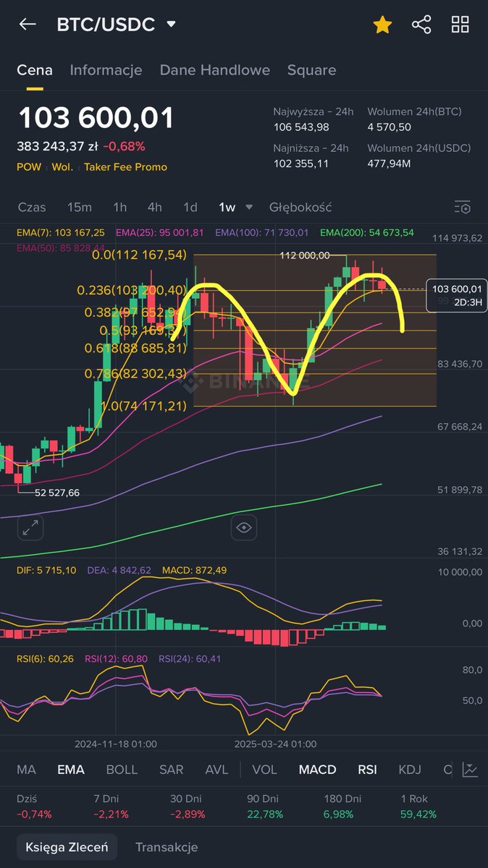The height and width of the screenshot is (868, 488).
Task: Toggle the SAR indicator
Action: [x=172, y=770]
